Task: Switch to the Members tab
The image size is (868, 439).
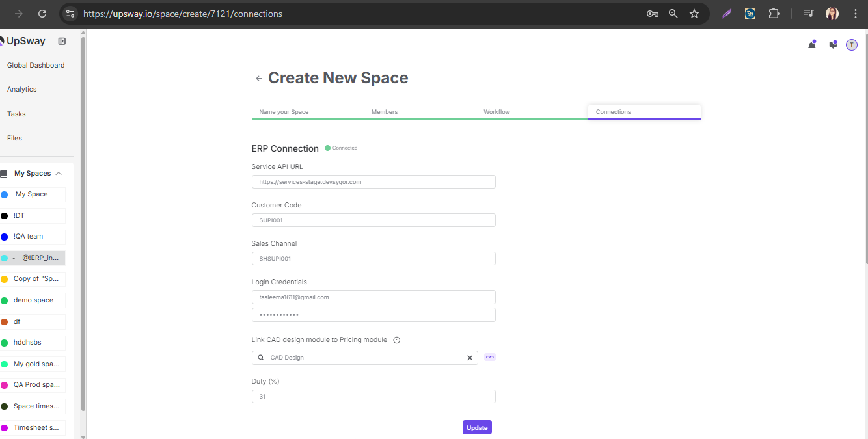Action: click(x=385, y=112)
